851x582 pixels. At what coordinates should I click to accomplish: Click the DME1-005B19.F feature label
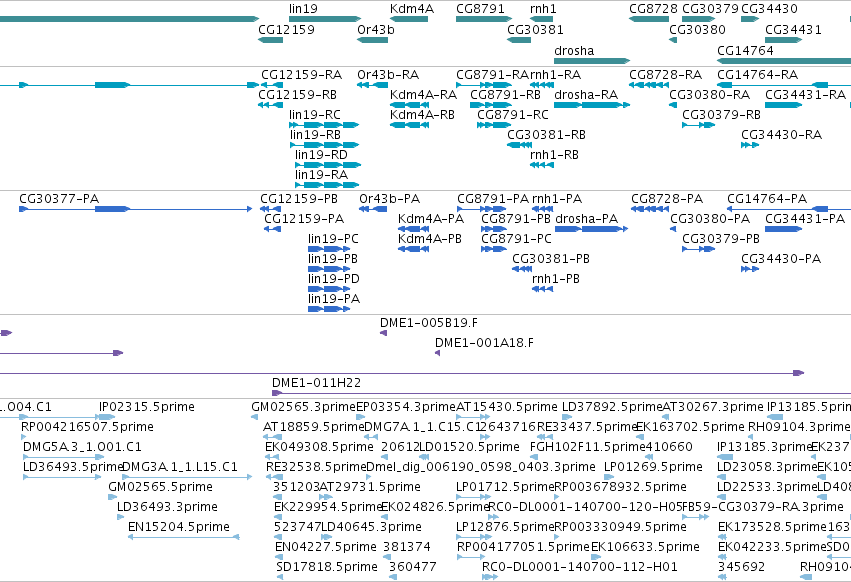[429, 322]
